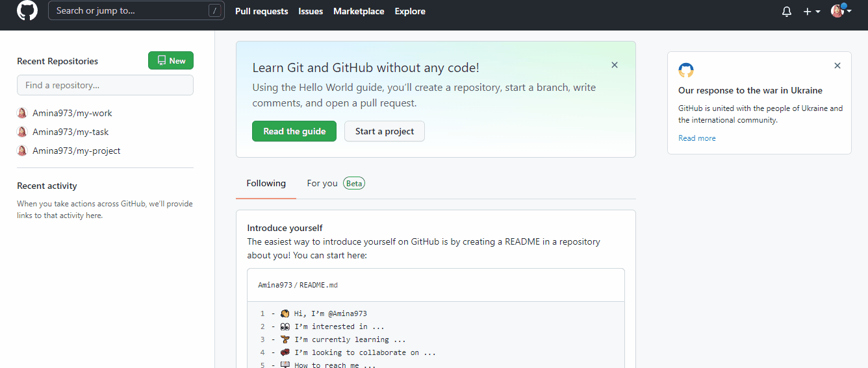
Task: Focus the Search or jump to field
Action: pos(136,10)
